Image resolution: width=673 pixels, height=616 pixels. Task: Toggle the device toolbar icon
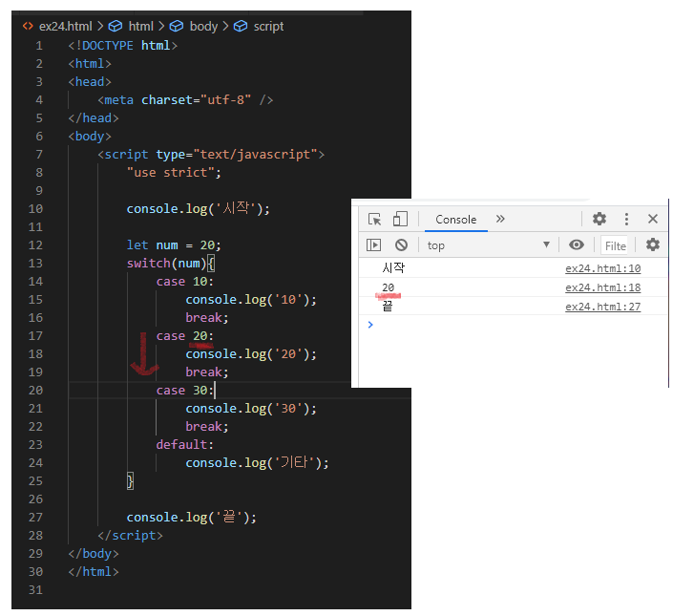pos(400,219)
